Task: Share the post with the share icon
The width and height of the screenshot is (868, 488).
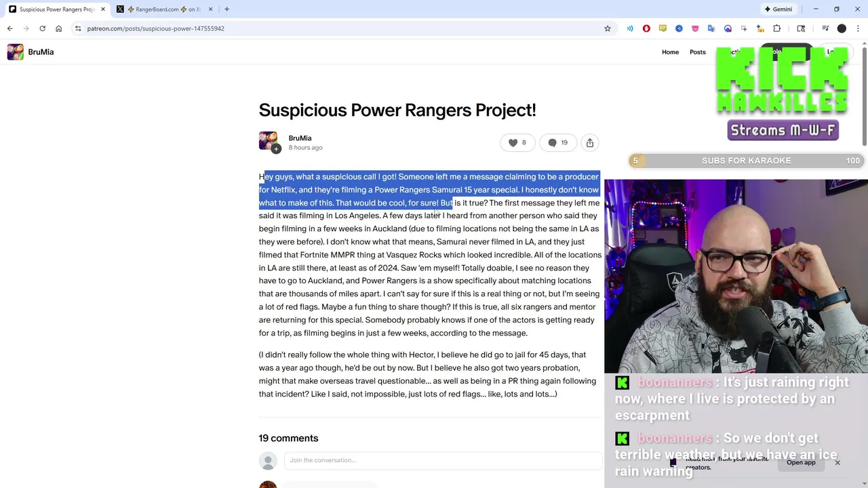Action: pyautogui.click(x=590, y=142)
